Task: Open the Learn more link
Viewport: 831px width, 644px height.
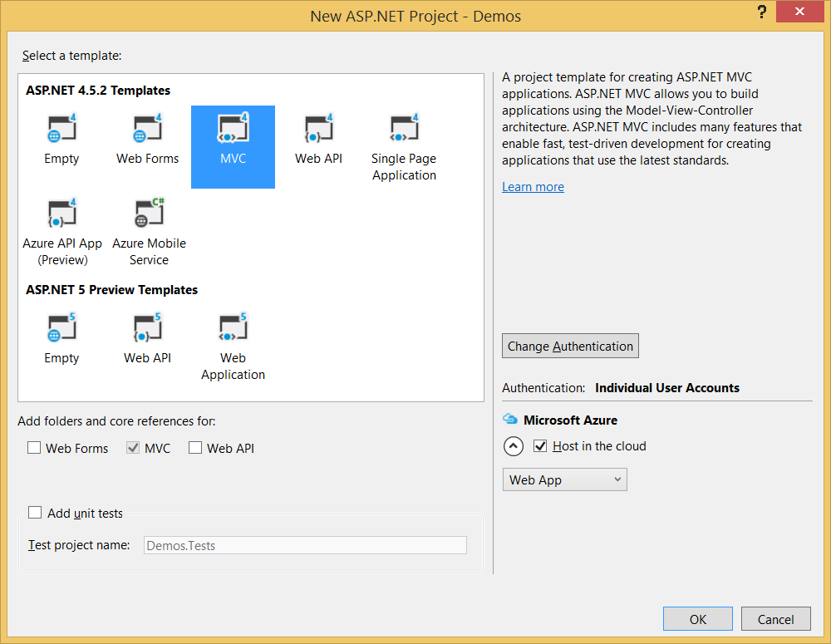Action: coord(533,186)
